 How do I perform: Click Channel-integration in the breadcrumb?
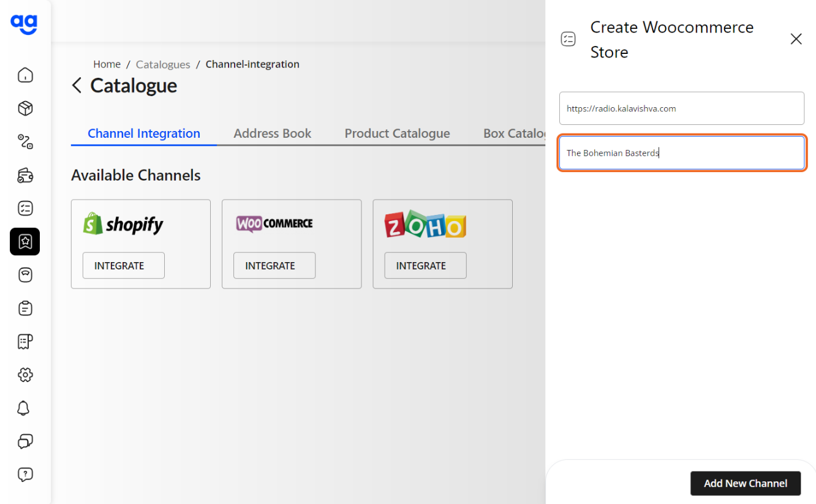coord(252,64)
